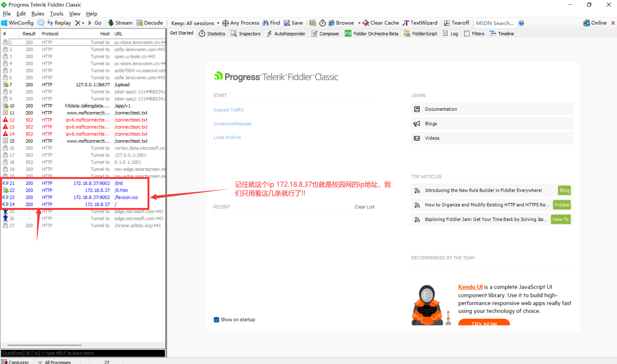This screenshot has height=364, width=617.
Task: Open the TextWizard tool
Action: click(420, 23)
